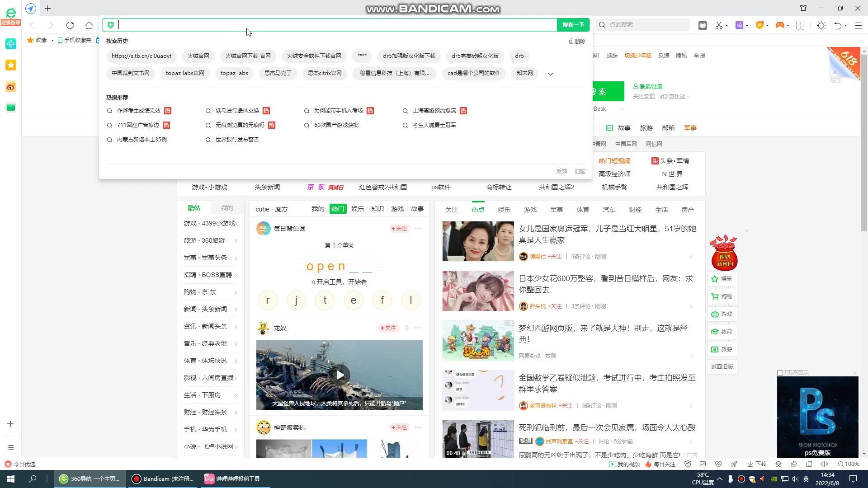
Task: Open the orange star favorites sidebar icon
Action: (11, 65)
